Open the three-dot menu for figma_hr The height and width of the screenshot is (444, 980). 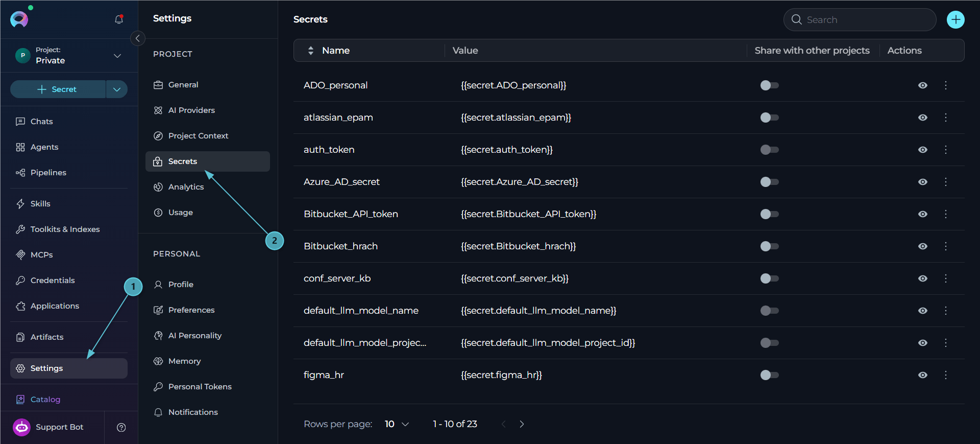[x=945, y=375]
